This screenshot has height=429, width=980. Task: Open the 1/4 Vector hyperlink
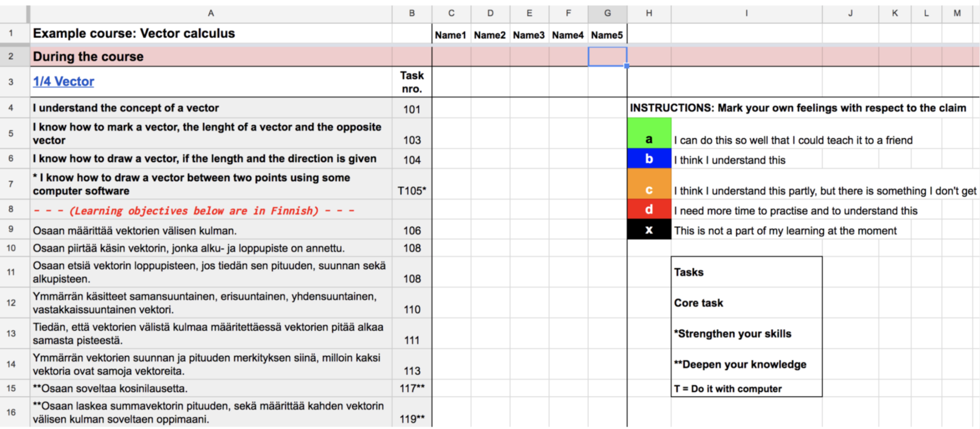click(x=64, y=81)
